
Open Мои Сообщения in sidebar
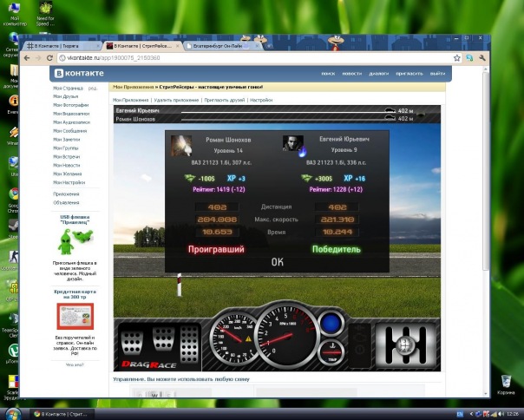70,131
